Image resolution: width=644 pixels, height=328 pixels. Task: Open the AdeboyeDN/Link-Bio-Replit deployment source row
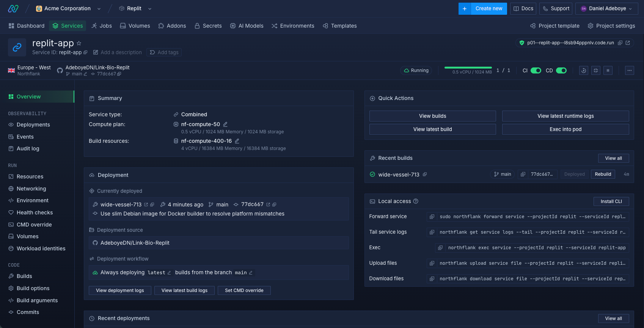point(219,243)
